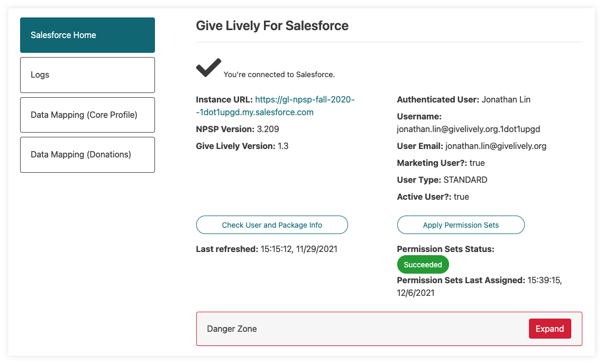The image size is (603, 364).
Task: Click User Email jonathan.lin@givelively.org value
Action: [496, 146]
